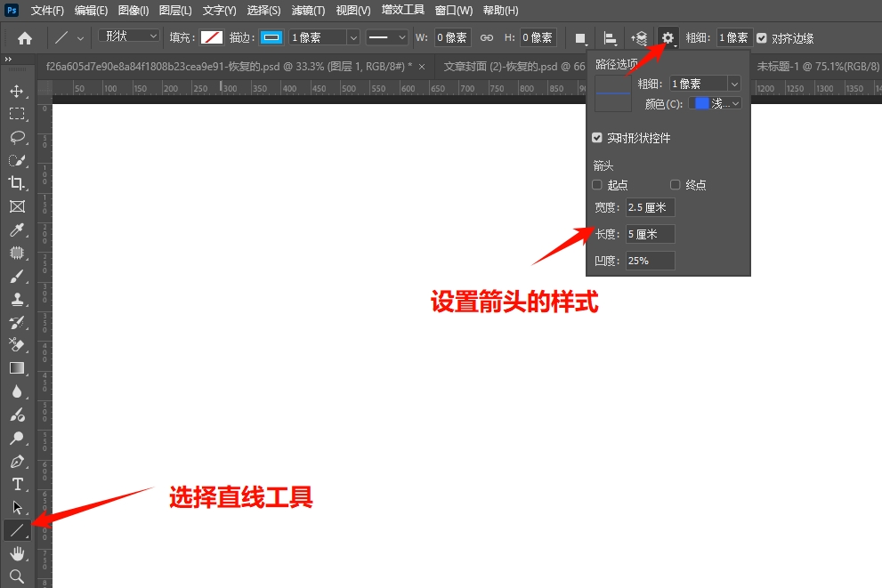Uncheck the 实时形状控件 option

pos(595,138)
